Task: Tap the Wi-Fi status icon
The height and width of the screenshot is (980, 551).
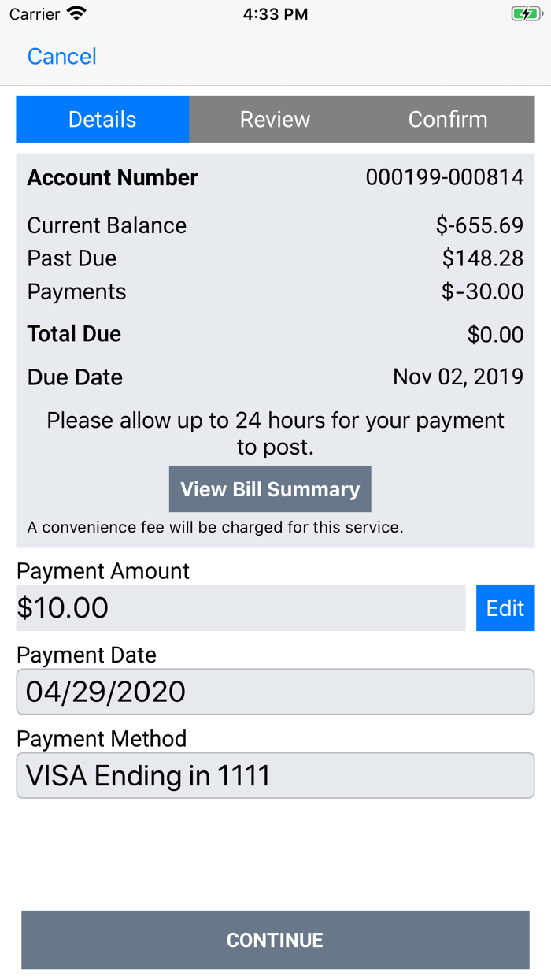Action: pos(76,14)
